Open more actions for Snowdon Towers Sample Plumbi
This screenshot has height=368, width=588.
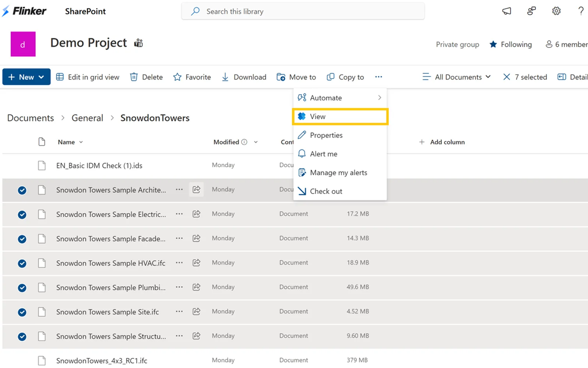click(x=179, y=287)
